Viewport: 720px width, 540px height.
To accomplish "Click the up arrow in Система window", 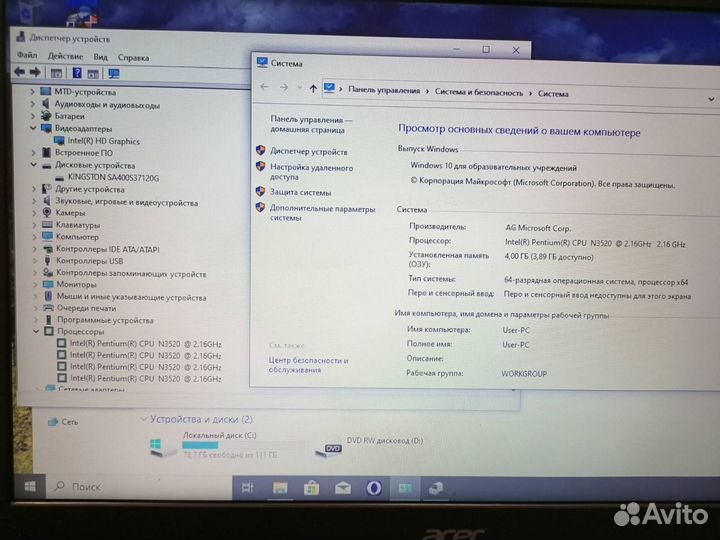I will [x=313, y=88].
